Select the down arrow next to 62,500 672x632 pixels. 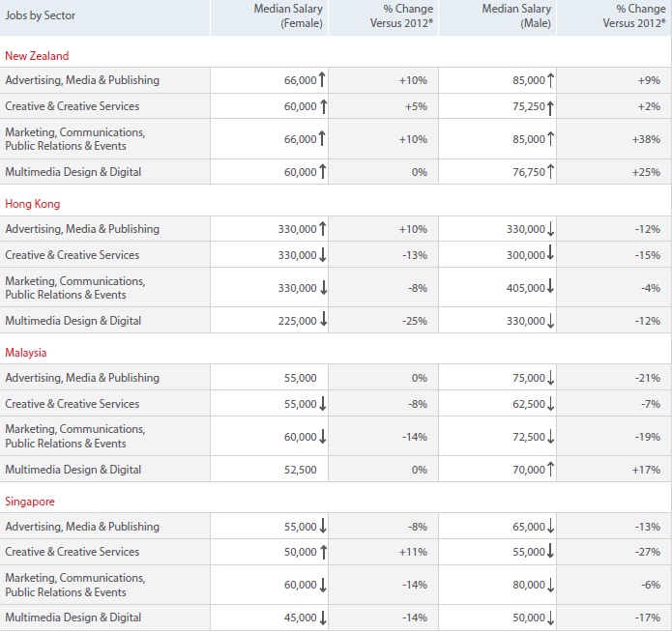click(551, 404)
